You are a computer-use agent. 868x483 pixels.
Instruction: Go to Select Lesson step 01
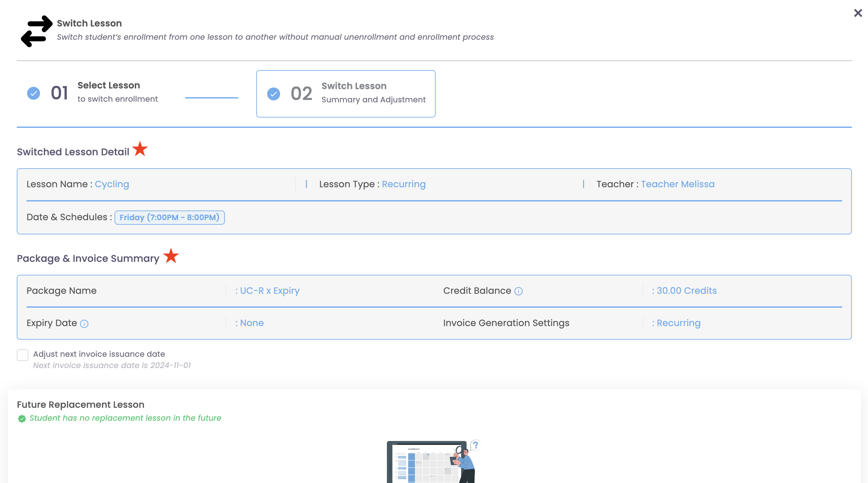pyautogui.click(x=108, y=92)
